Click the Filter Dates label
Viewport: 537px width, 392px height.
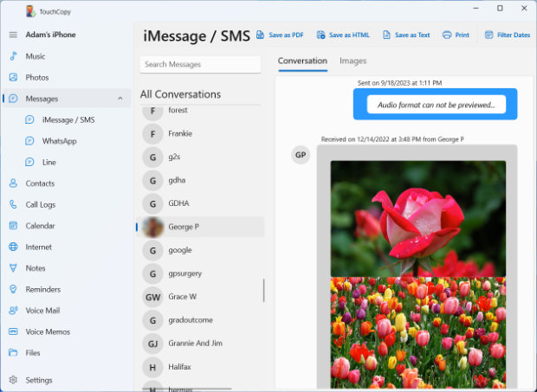[x=514, y=35]
